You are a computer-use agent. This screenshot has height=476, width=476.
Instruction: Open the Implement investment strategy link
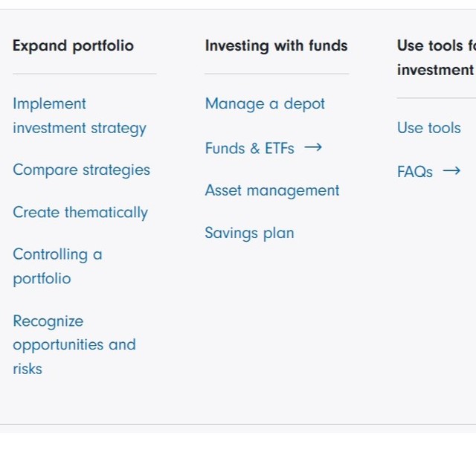(80, 116)
